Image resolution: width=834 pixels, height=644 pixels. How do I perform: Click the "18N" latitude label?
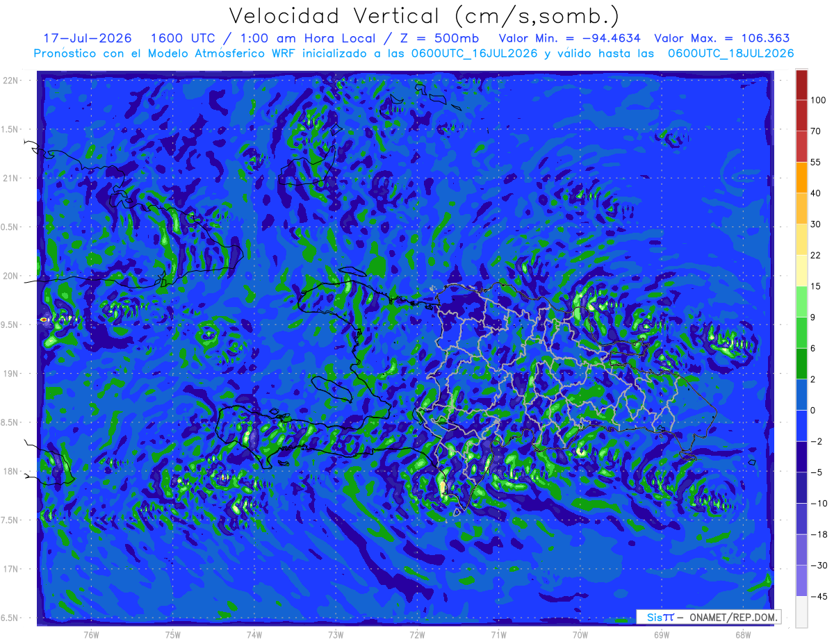pyautogui.click(x=10, y=471)
